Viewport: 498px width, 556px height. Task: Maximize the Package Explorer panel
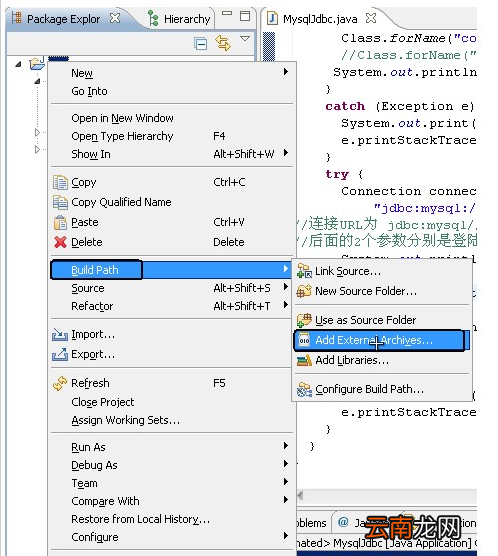point(245,16)
